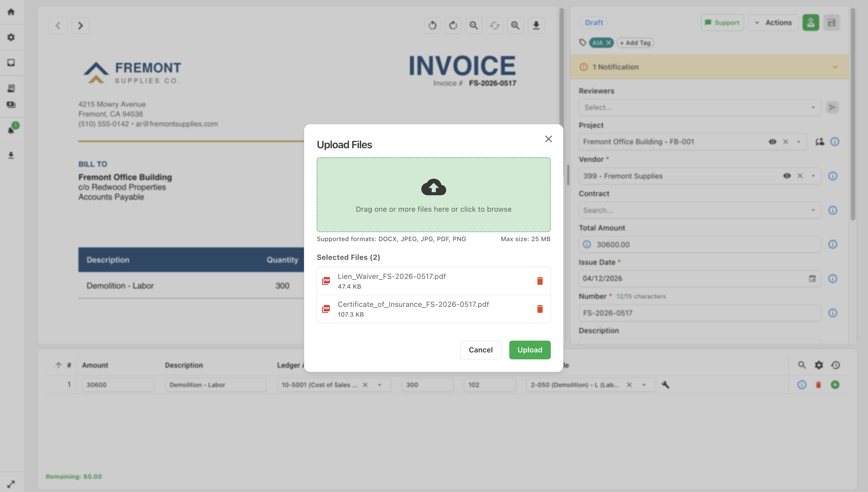
Task: Go to previous document page arrow
Action: (x=58, y=25)
